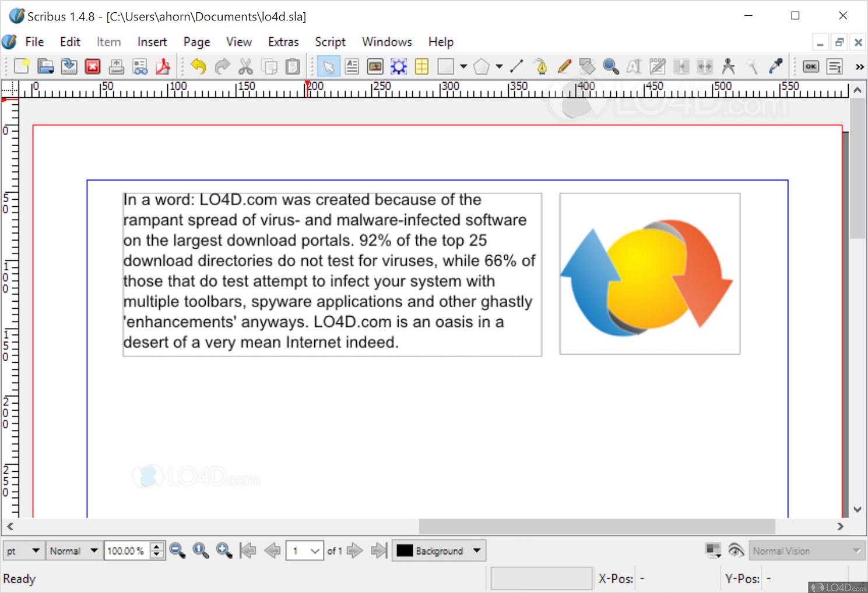The width and height of the screenshot is (868, 593).
Task: Create a new document via New icon
Action: 22,66
